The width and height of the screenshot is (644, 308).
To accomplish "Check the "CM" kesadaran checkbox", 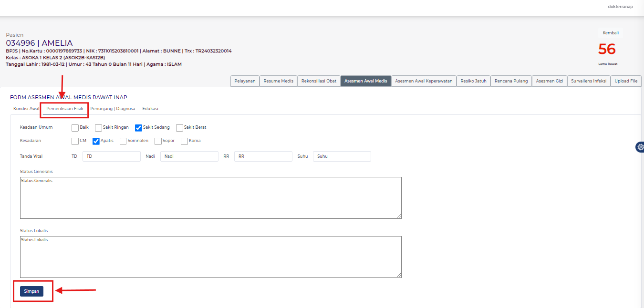I will click(x=74, y=141).
